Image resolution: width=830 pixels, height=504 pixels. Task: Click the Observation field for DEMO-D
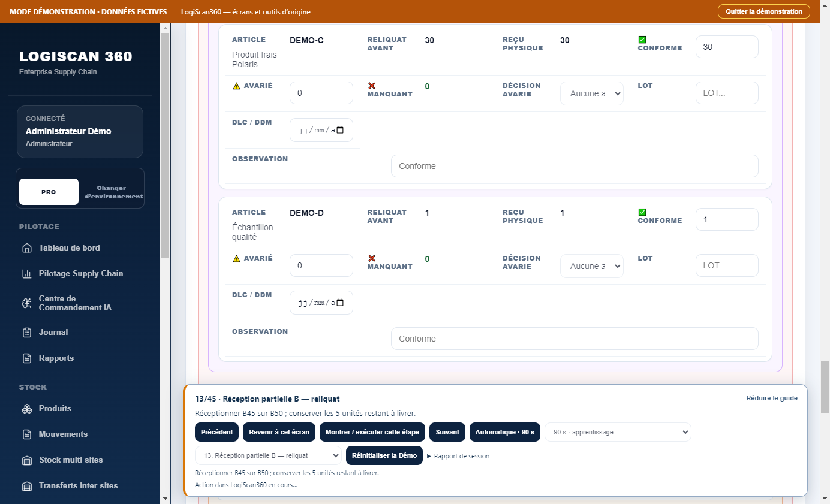point(575,339)
